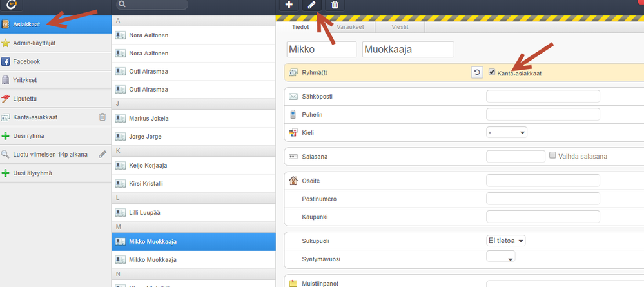Create new group with Uusi ryhmä

(55, 135)
